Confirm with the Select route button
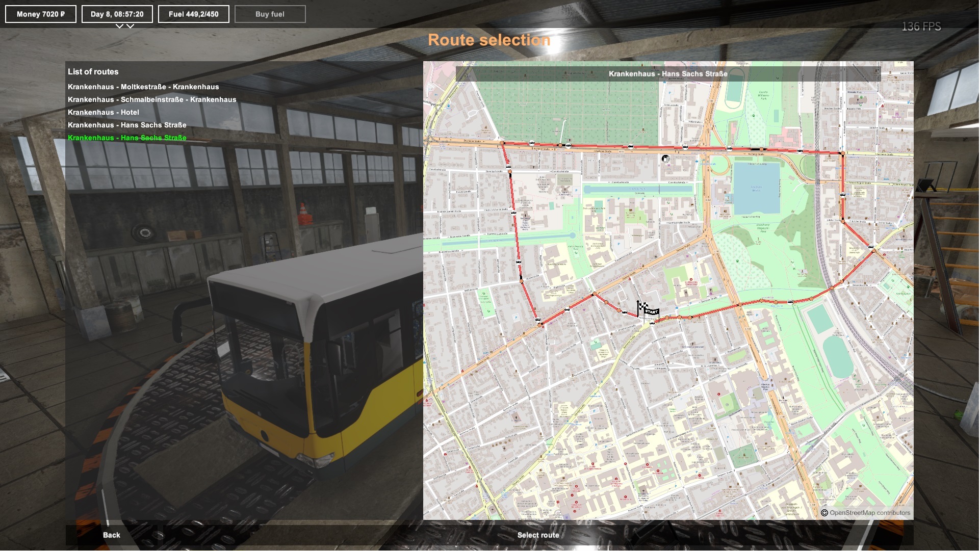The height and width of the screenshot is (551, 980). (538, 535)
